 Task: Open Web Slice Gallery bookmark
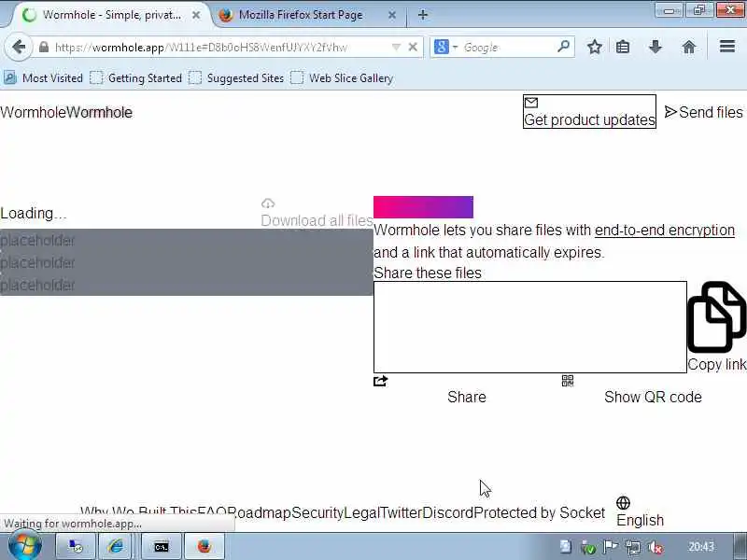[x=342, y=78]
